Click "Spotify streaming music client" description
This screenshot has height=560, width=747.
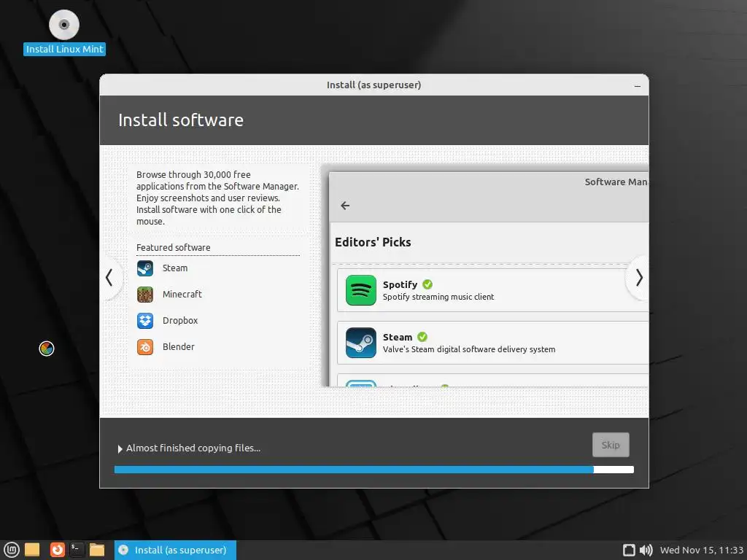tap(438, 297)
